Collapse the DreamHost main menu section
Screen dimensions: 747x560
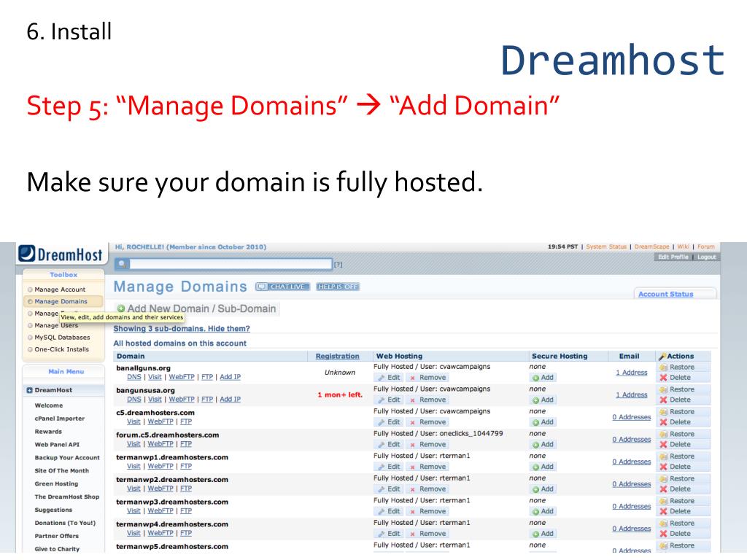[x=29, y=390]
